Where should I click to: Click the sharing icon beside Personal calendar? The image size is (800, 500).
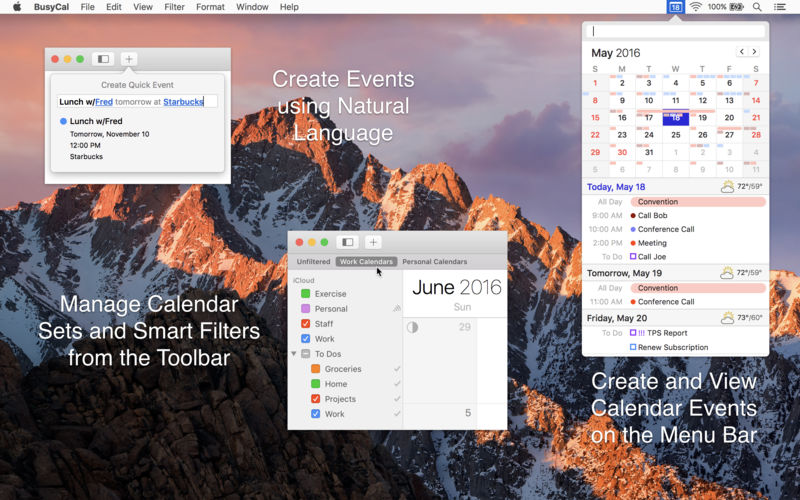pyautogui.click(x=397, y=309)
